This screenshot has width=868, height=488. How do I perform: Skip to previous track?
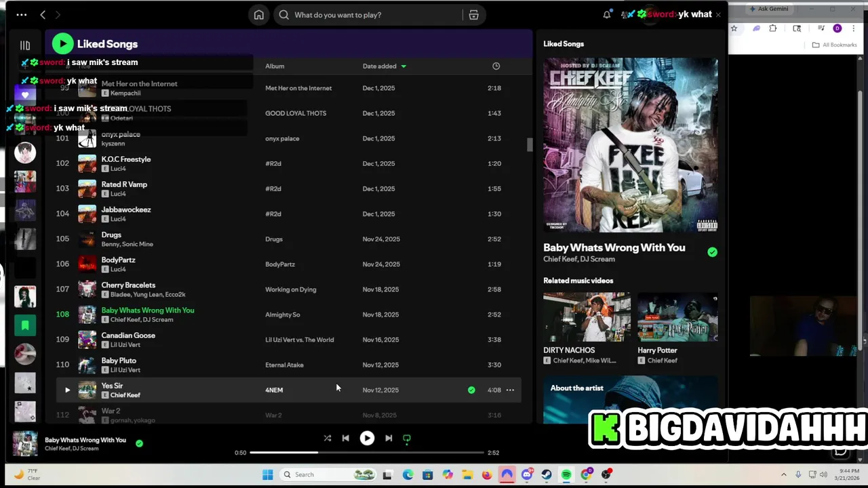(x=346, y=438)
